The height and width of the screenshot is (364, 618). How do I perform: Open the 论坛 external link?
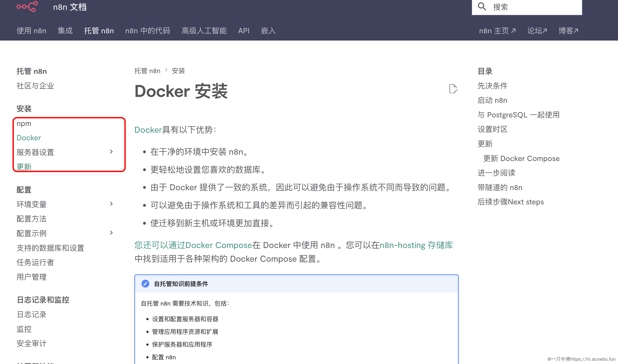point(537,31)
